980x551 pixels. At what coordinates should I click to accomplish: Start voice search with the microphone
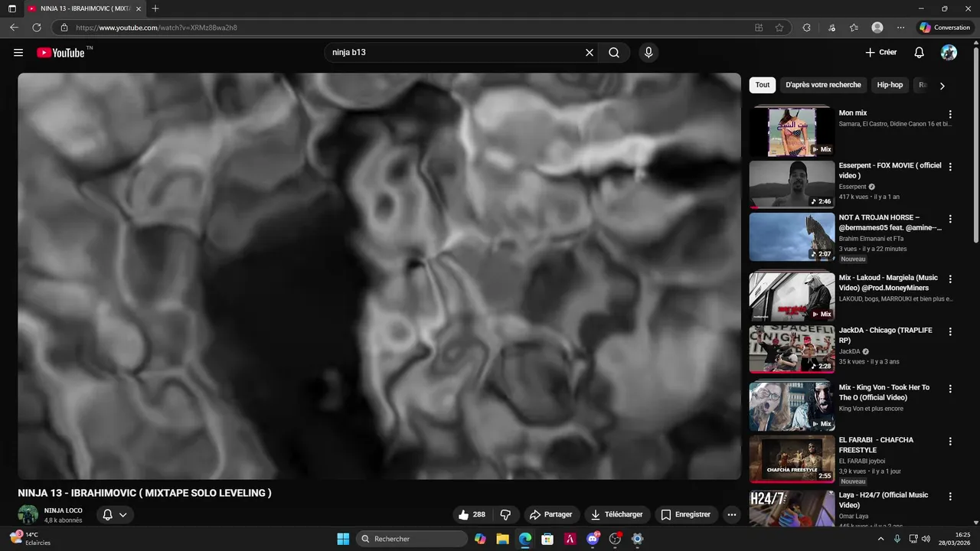648,53
